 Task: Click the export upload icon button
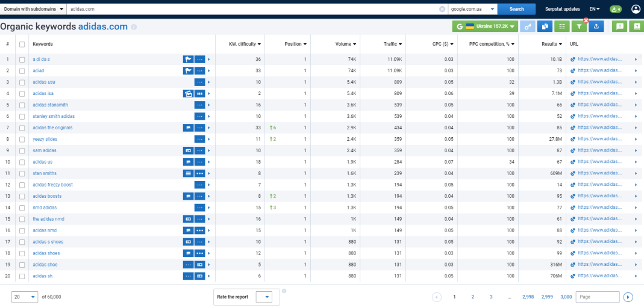click(x=596, y=26)
